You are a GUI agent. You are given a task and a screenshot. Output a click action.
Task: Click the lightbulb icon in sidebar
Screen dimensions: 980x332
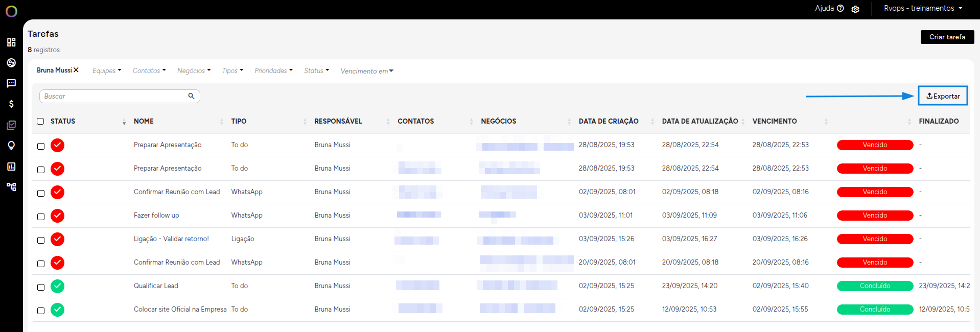[x=11, y=146]
